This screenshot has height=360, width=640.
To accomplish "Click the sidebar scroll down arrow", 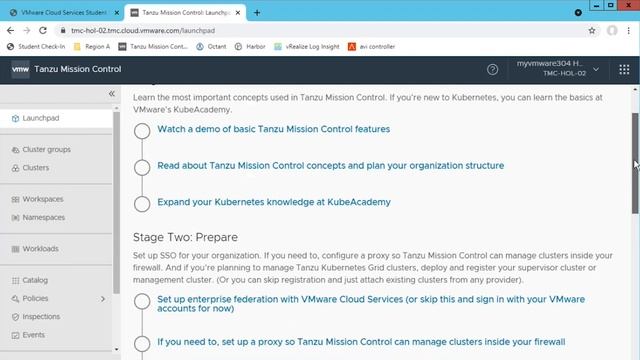I will tap(116, 349).
